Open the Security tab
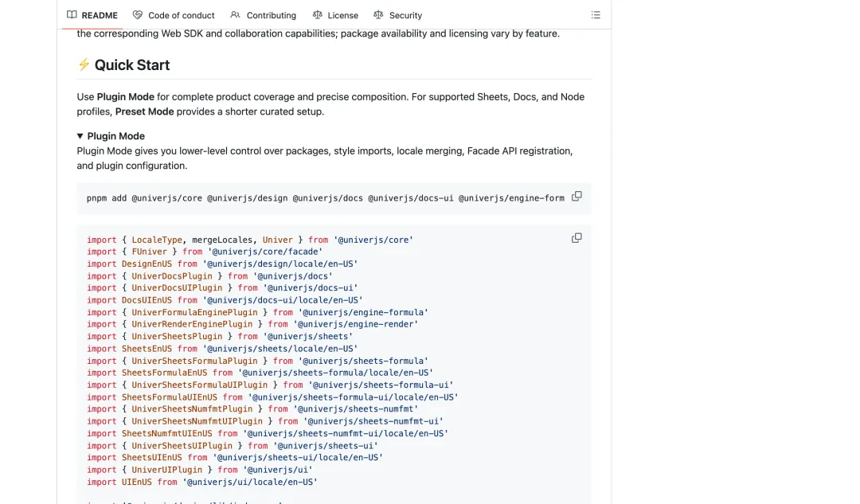Image resolution: width=860 pixels, height=504 pixels. pyautogui.click(x=405, y=15)
